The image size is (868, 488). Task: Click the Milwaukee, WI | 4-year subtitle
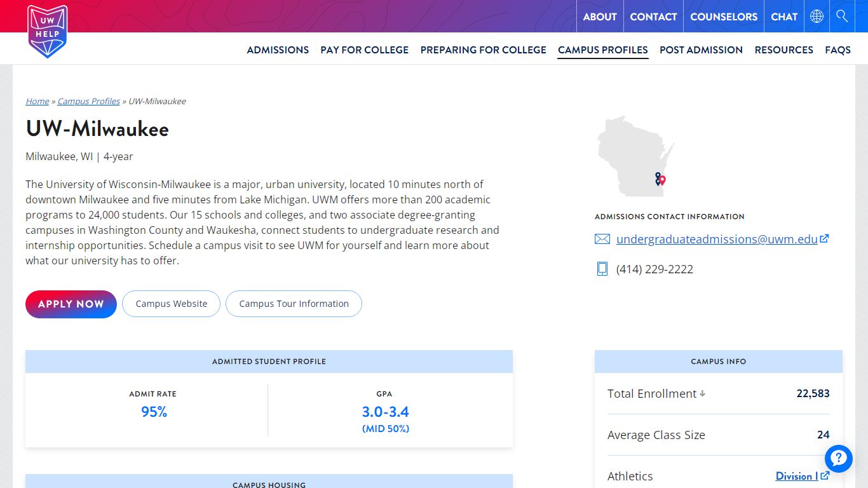coord(79,156)
